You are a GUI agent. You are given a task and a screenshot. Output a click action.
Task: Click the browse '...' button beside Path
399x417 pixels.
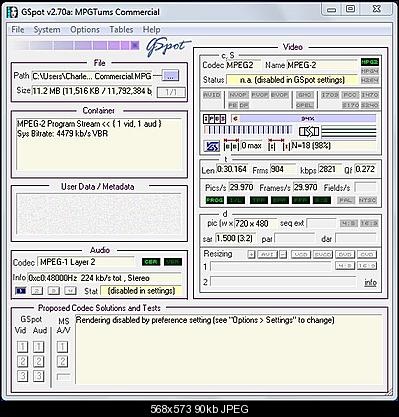point(170,76)
